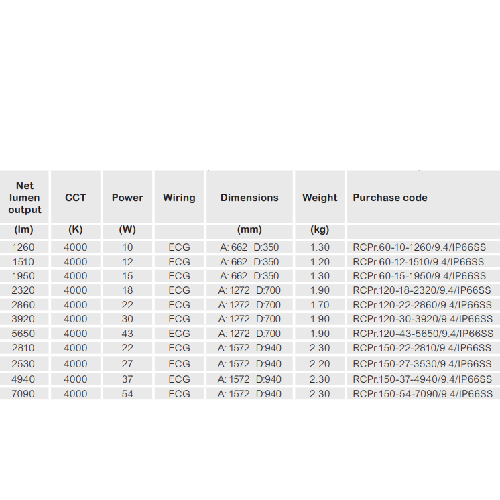
Task: Click the (mm) unit cell
Action: (x=249, y=230)
